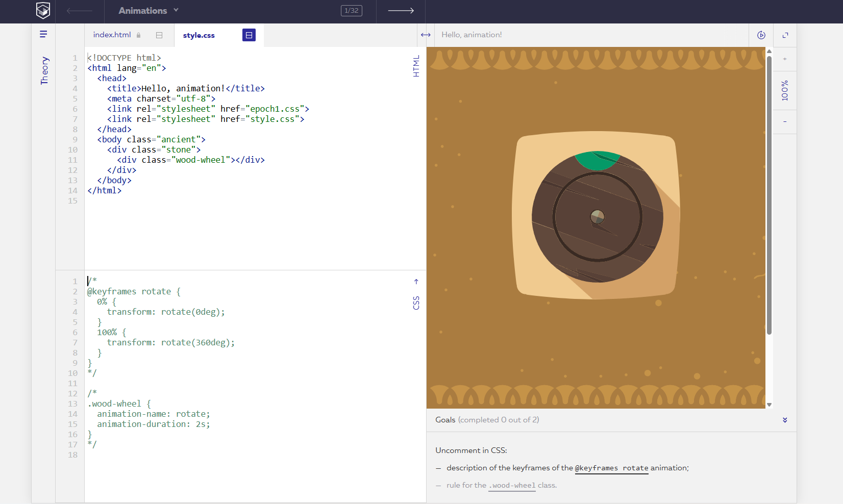
Task: Reset zoom via the 100% label
Action: [x=785, y=90]
